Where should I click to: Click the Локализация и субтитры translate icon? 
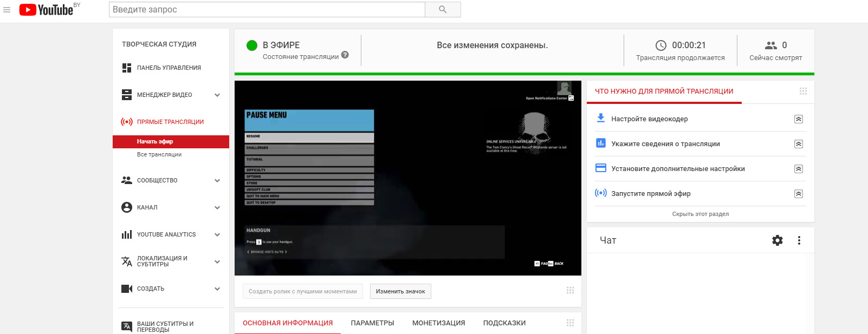(x=127, y=261)
